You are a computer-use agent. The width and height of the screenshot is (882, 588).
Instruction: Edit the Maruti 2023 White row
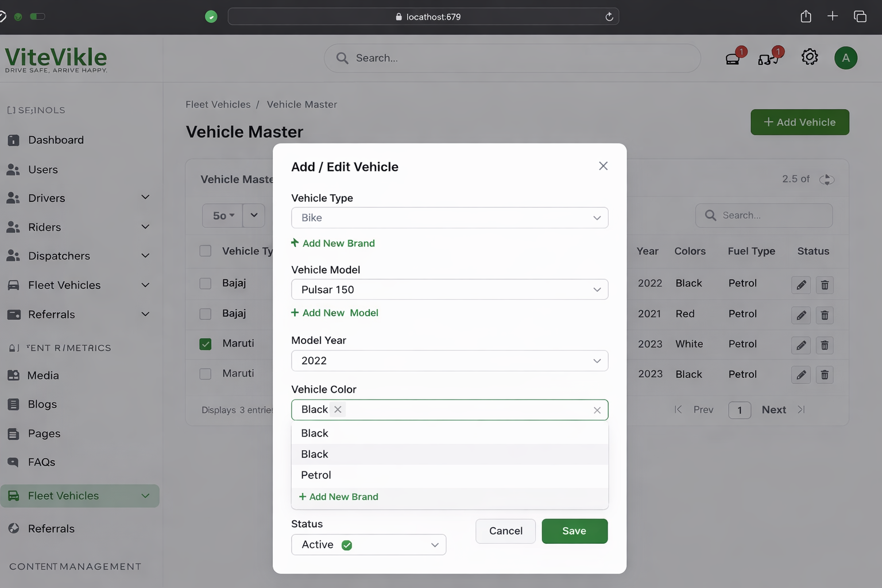coord(801,345)
